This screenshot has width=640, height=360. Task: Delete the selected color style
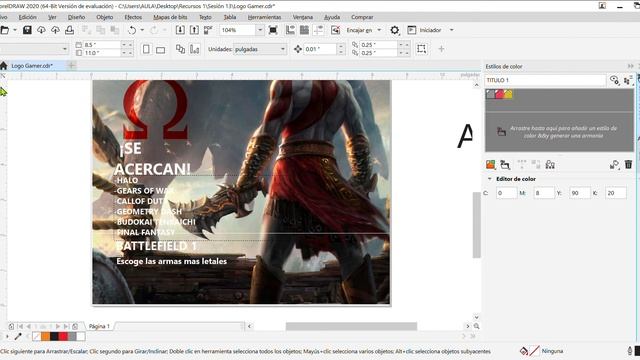(x=628, y=164)
